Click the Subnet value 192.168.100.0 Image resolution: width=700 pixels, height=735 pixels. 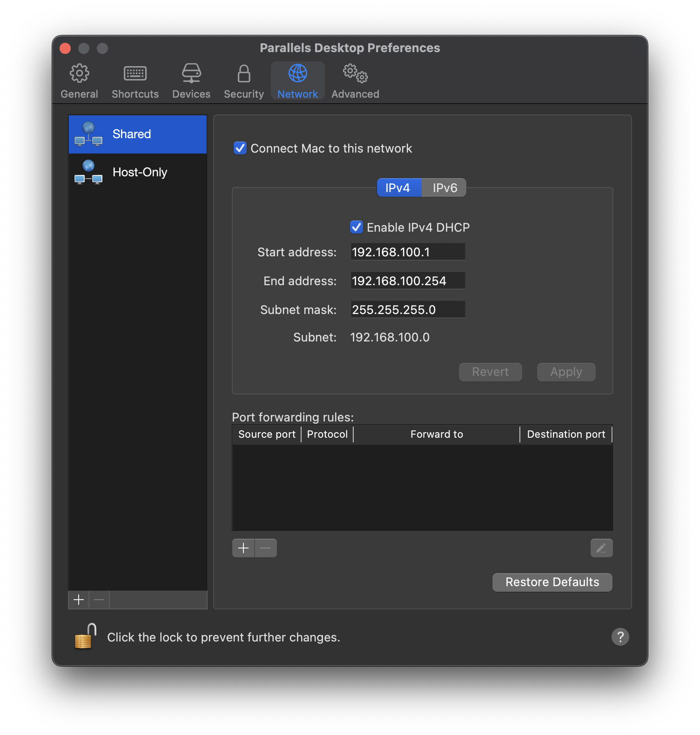click(x=390, y=337)
